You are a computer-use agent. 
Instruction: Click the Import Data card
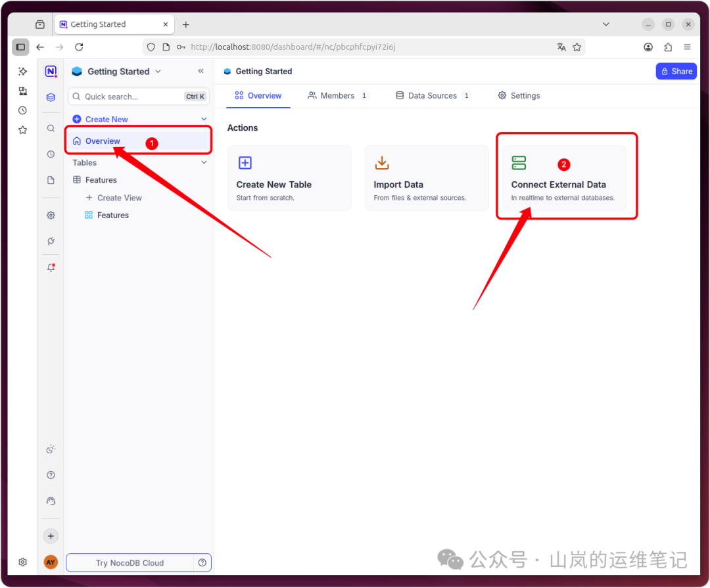(x=427, y=178)
